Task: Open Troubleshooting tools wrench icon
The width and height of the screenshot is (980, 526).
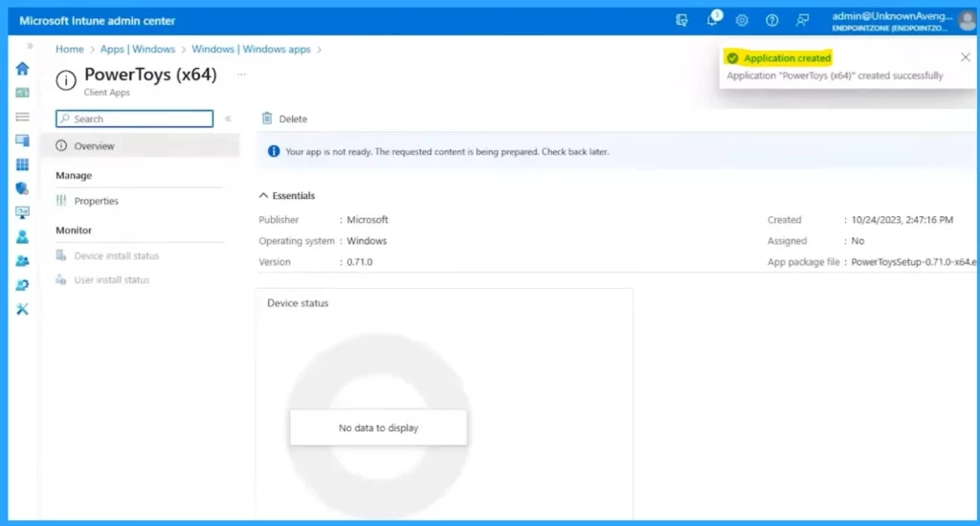Action: (23, 309)
